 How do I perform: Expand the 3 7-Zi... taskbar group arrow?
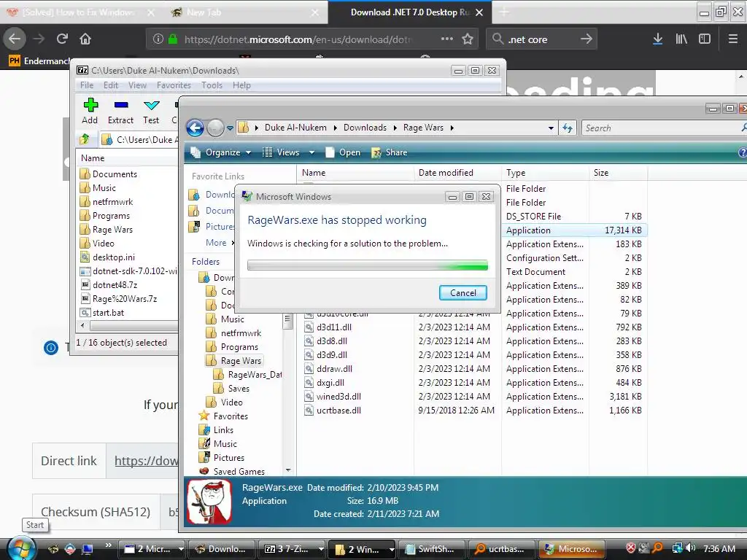click(x=321, y=549)
